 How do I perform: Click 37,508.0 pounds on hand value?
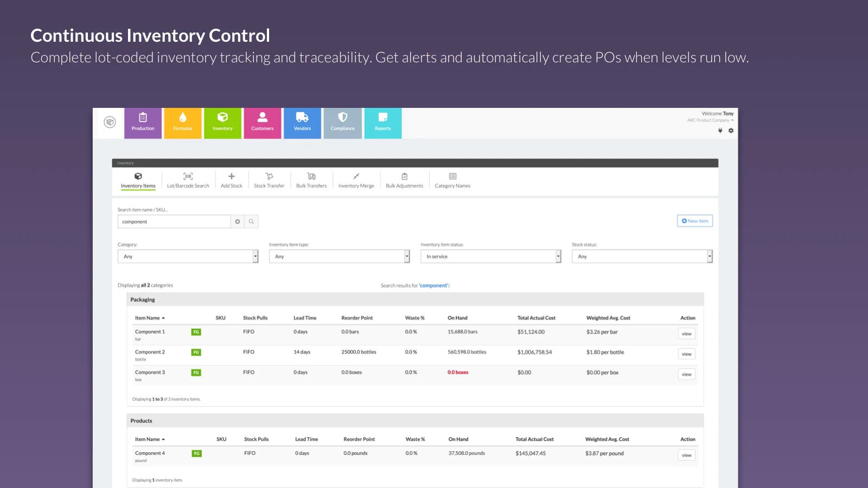[467, 453]
